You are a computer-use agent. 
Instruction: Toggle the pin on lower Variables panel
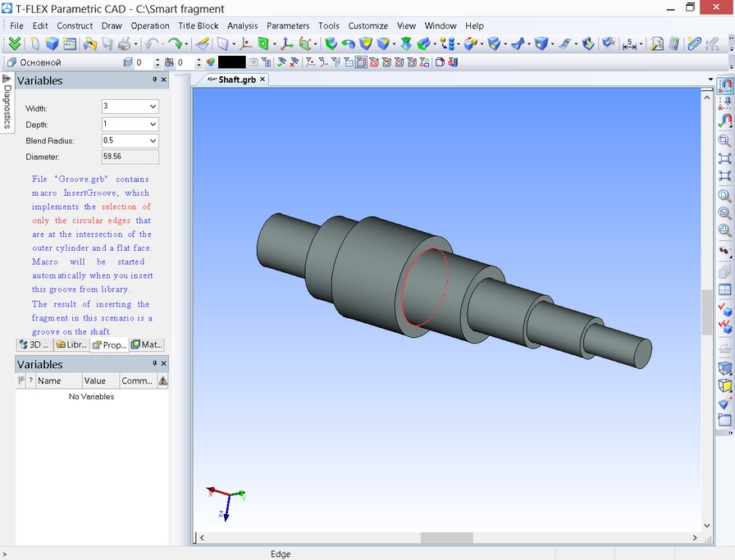coord(154,364)
